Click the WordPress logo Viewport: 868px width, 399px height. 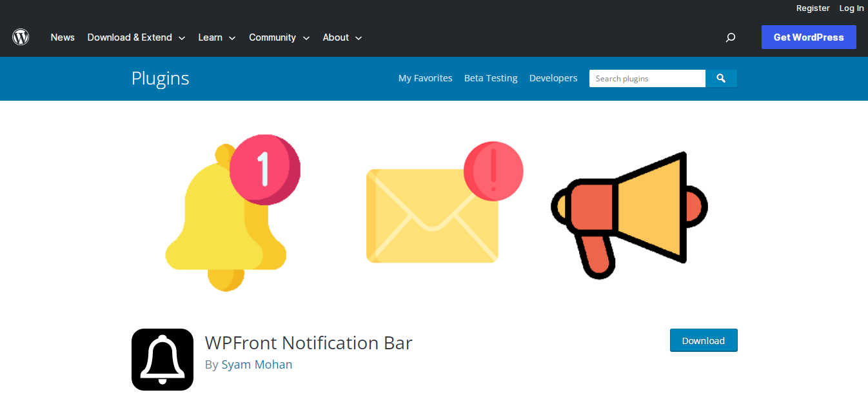pyautogui.click(x=20, y=37)
